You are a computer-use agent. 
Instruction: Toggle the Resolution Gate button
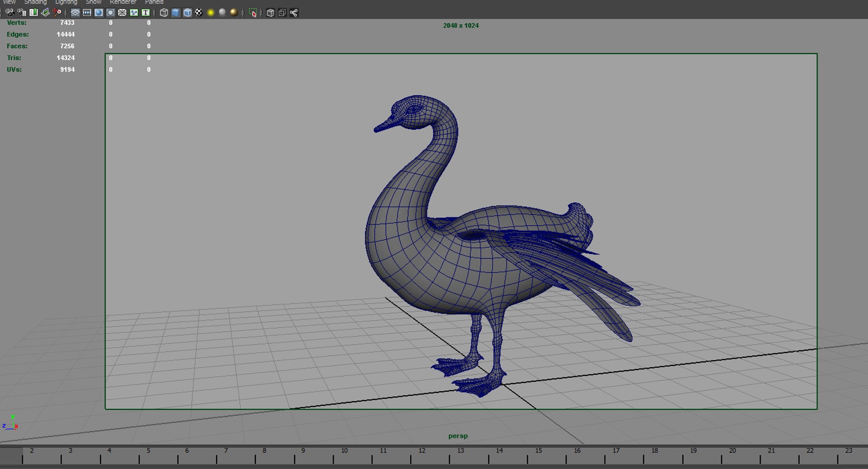[x=99, y=13]
